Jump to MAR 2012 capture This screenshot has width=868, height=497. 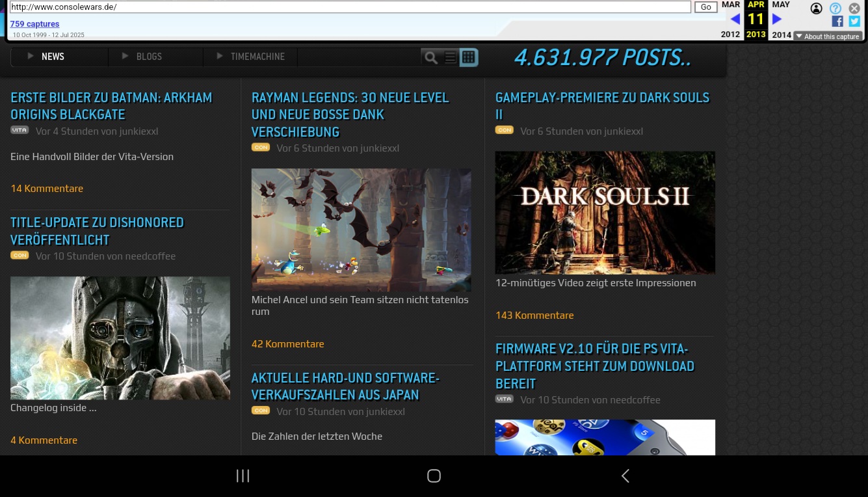click(731, 20)
